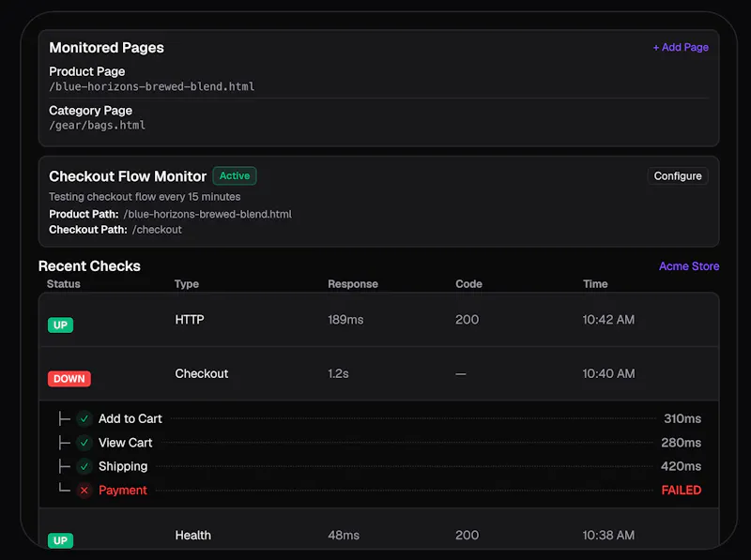Click the /blue-horizons-brewed-blend.html path under Product Page
The width and height of the screenshot is (751, 560).
(x=152, y=86)
